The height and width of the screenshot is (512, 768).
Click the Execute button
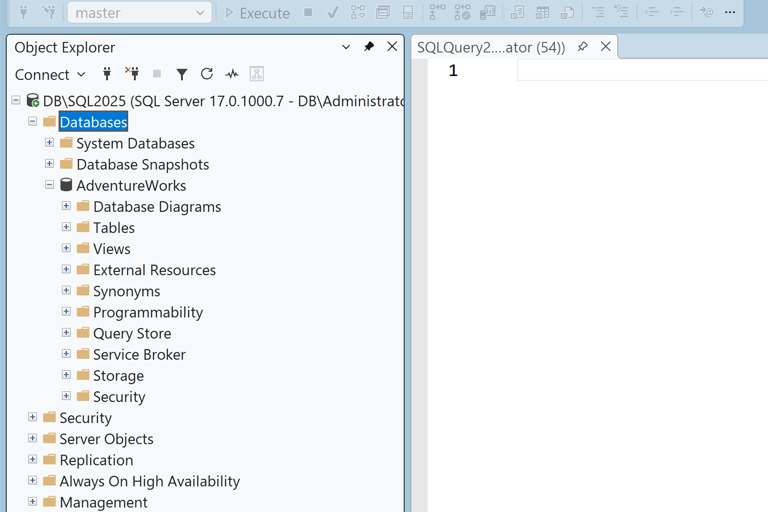click(x=257, y=13)
